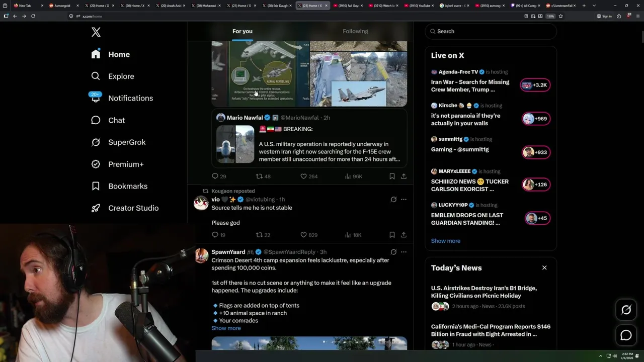The width and height of the screenshot is (644, 362).
Task: Bookmark this page with the star icon
Action: point(560,16)
